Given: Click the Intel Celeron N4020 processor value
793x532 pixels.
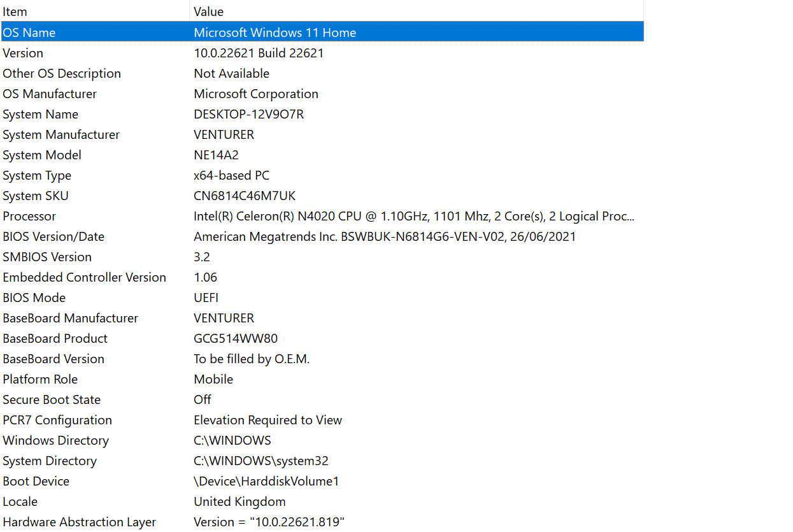Looking at the screenshot, I should point(414,216).
